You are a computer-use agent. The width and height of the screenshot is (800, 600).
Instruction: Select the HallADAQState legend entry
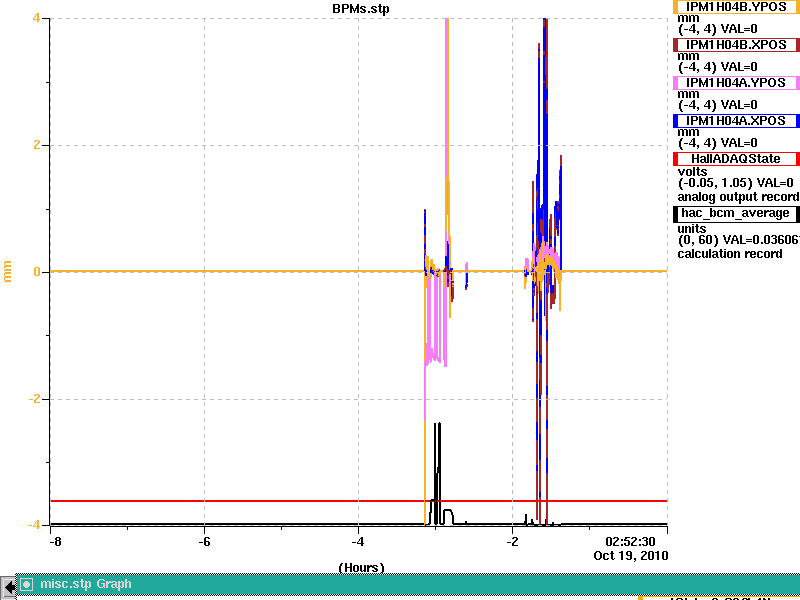[x=736, y=159]
